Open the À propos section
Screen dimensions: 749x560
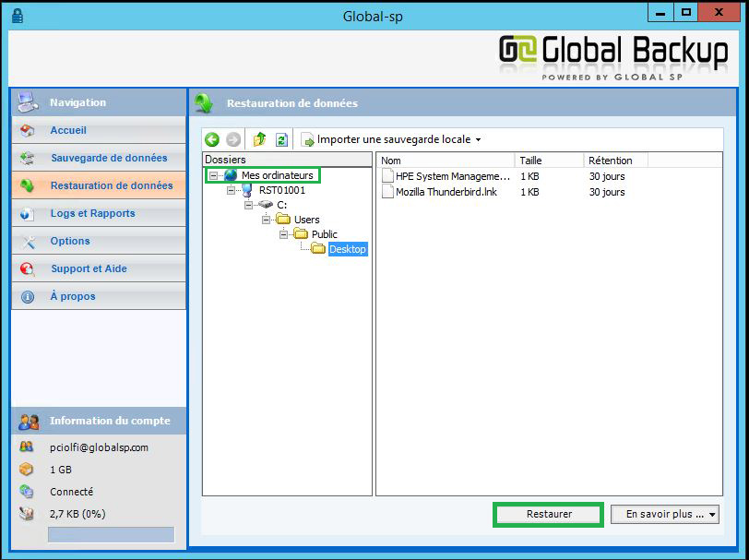click(99, 297)
